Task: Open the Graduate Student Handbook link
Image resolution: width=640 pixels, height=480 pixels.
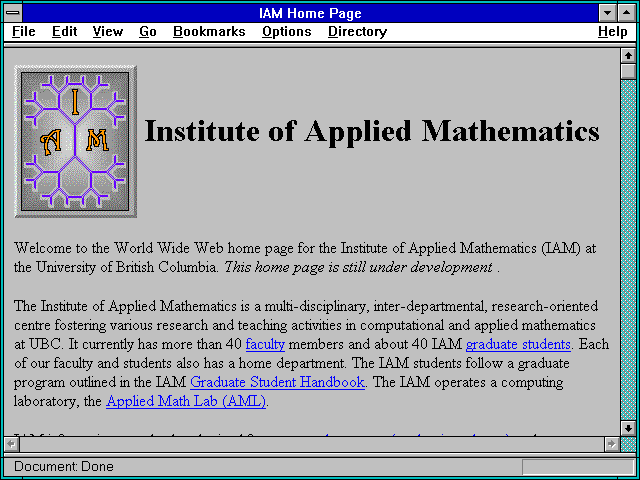Action: click(x=277, y=382)
